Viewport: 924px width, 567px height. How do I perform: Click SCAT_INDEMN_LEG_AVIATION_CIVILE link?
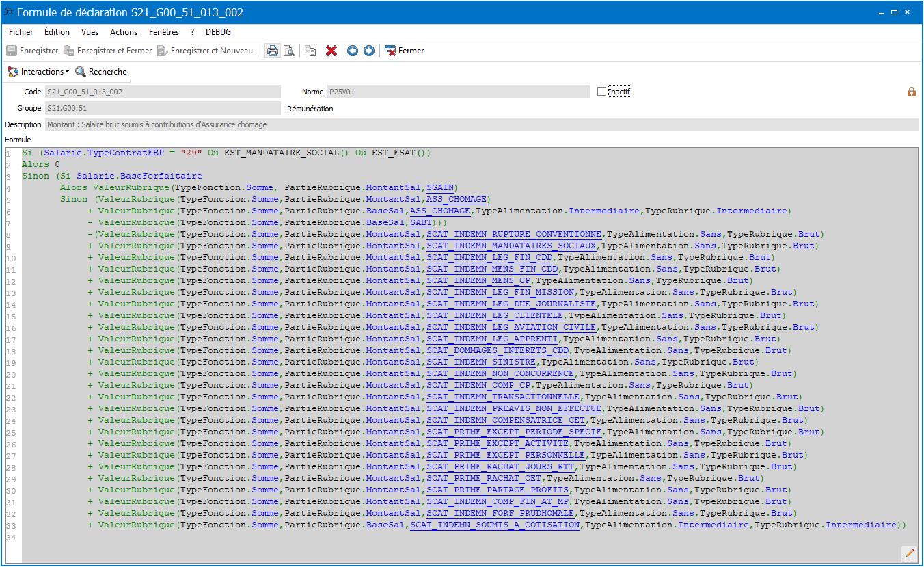511,327
